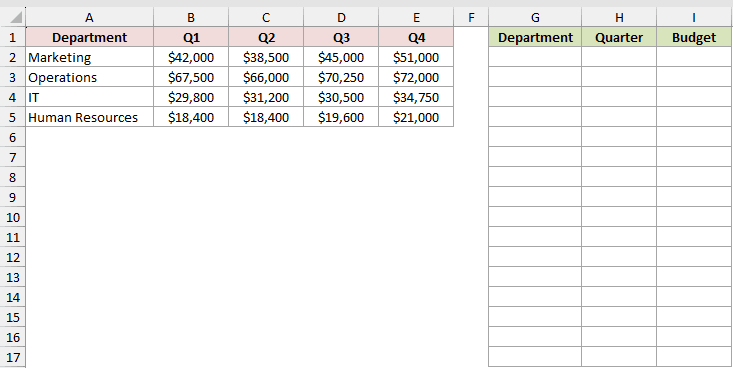Select row 10 header
Image resolution: width=733 pixels, height=368 pixels.
(x=13, y=217)
